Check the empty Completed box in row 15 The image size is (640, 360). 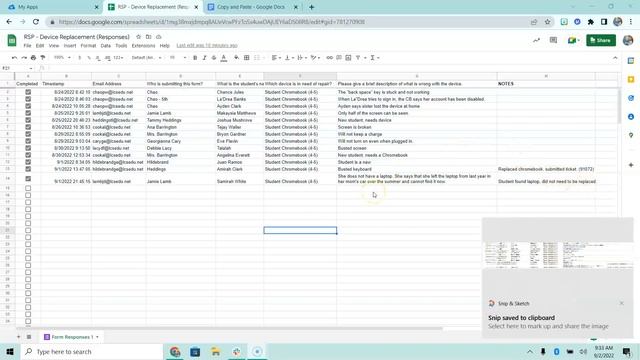point(28,188)
